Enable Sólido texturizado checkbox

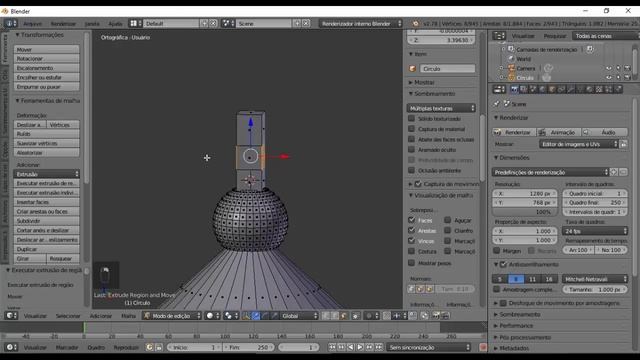tap(411, 118)
